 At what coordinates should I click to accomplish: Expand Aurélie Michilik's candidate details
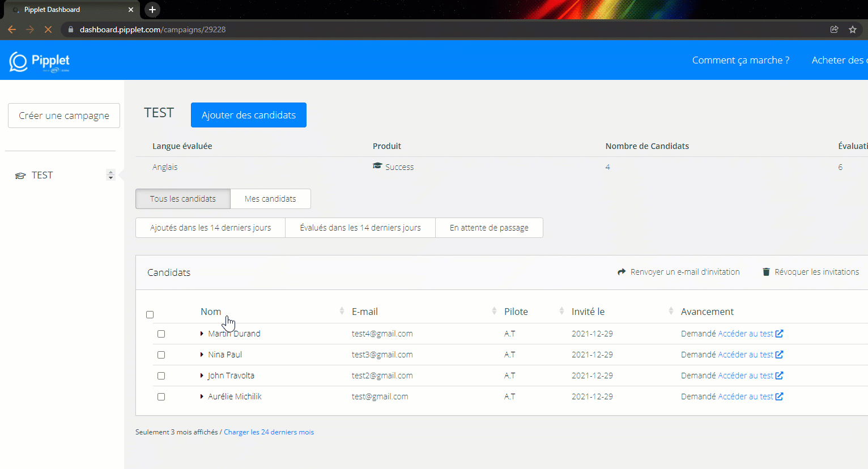(202, 396)
